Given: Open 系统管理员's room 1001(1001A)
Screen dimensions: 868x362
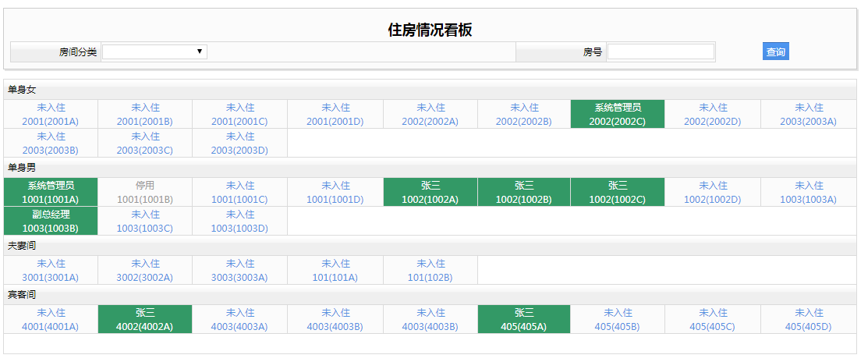Looking at the screenshot, I should pos(51,193).
